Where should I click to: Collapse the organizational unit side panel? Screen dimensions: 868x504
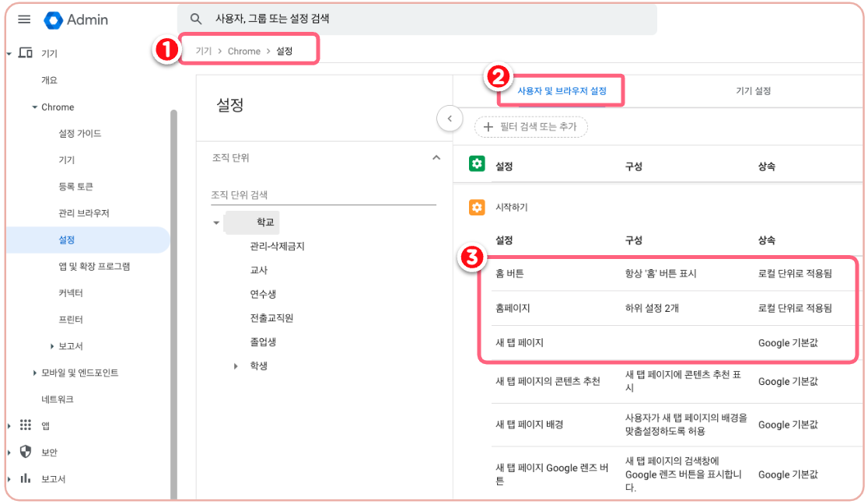(450, 118)
